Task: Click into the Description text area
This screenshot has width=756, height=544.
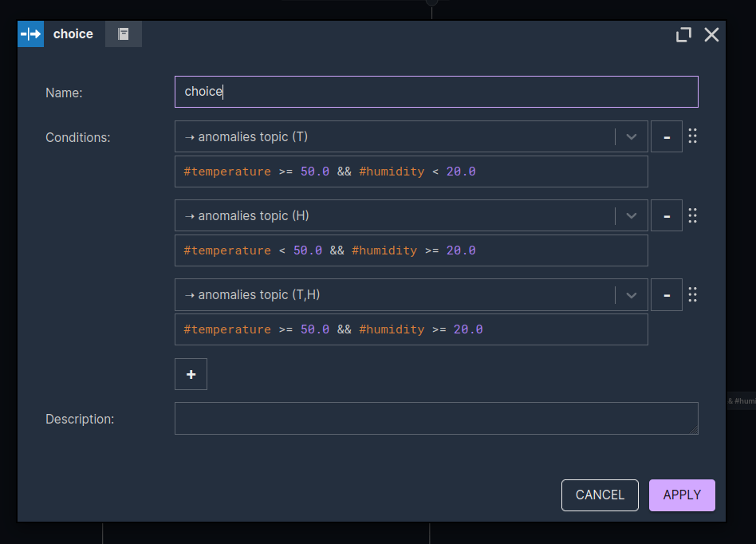Action: tap(436, 419)
